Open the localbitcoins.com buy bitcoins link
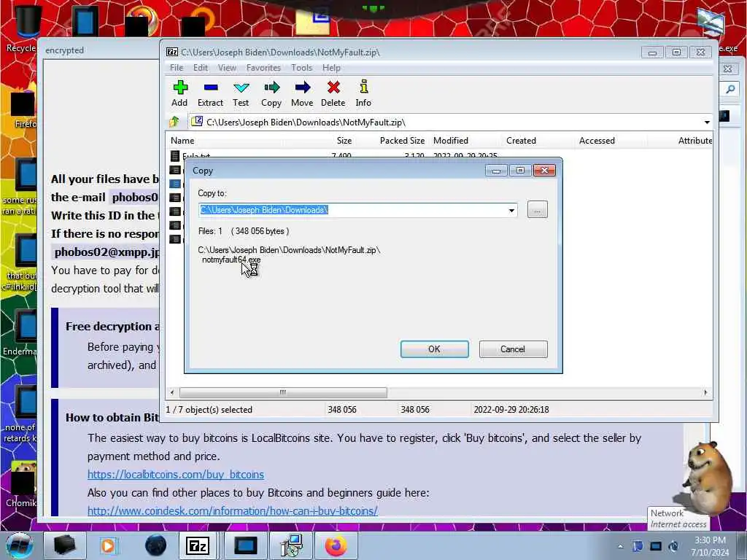The image size is (747, 560). click(176, 474)
